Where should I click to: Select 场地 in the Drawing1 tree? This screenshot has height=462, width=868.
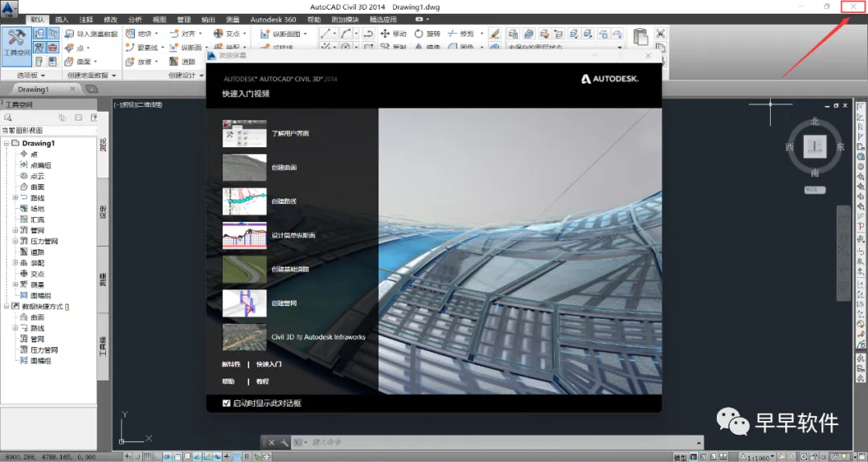[x=38, y=209]
